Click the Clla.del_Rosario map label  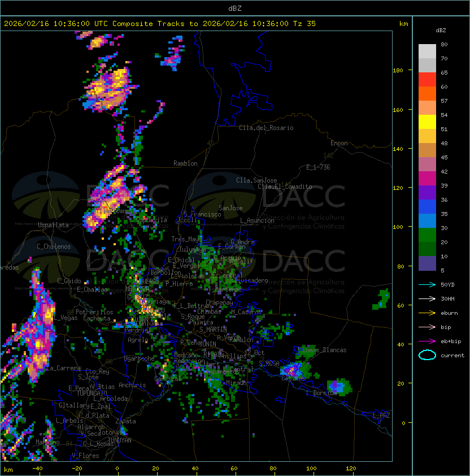pyautogui.click(x=266, y=128)
